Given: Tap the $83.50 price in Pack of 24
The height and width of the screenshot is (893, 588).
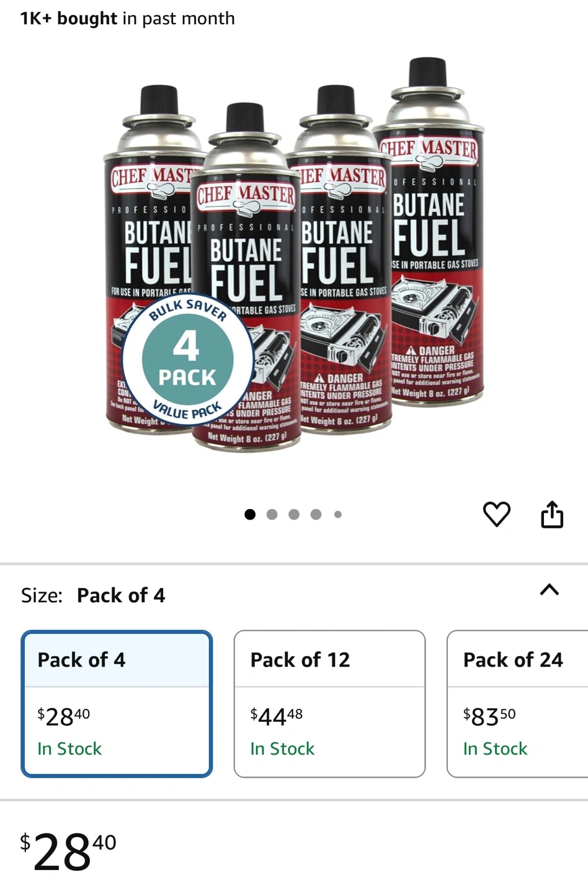Looking at the screenshot, I should click(489, 716).
